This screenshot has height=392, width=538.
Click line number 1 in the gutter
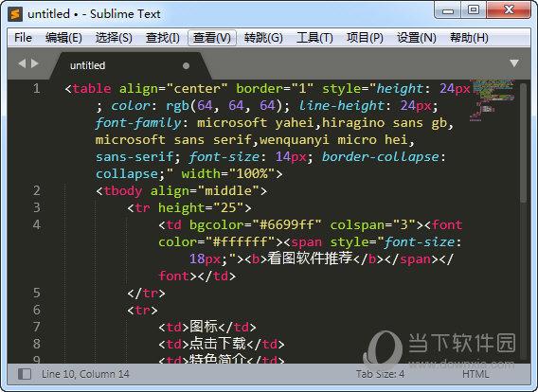point(36,88)
